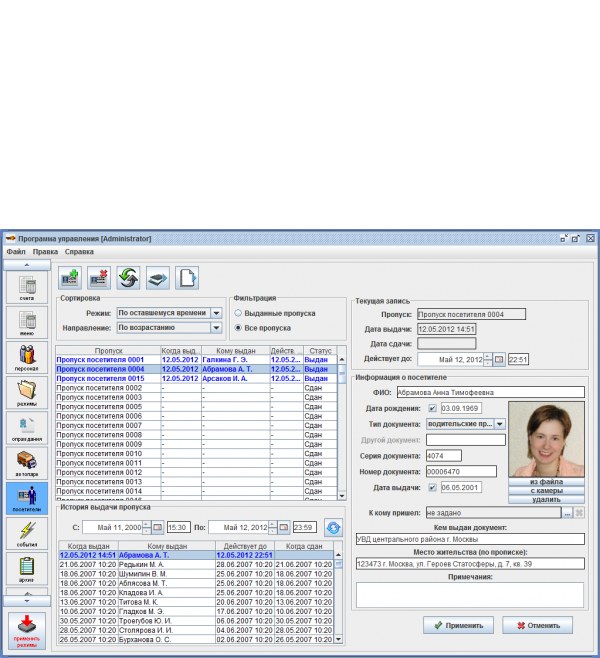The height and width of the screenshot is (658, 600).
Task: Click the Отменить button
Action: [x=537, y=625]
